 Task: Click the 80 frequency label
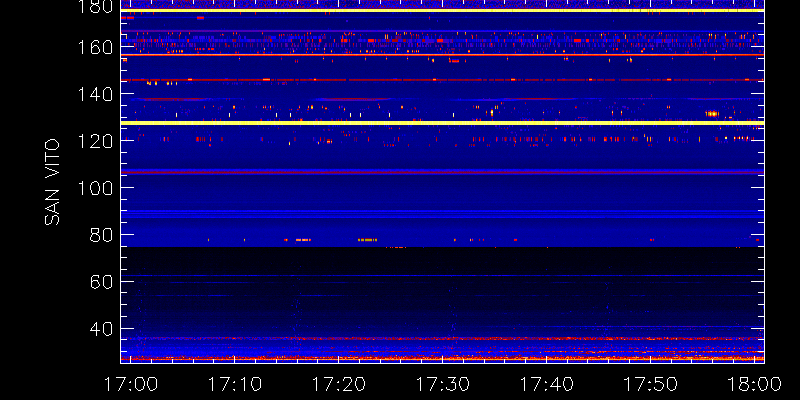(102, 235)
